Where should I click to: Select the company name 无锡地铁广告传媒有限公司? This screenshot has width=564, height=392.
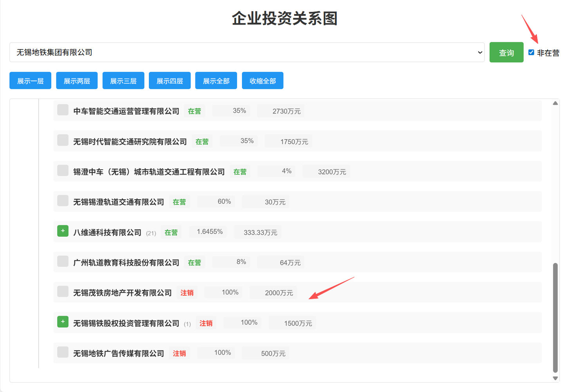pyautogui.click(x=119, y=353)
